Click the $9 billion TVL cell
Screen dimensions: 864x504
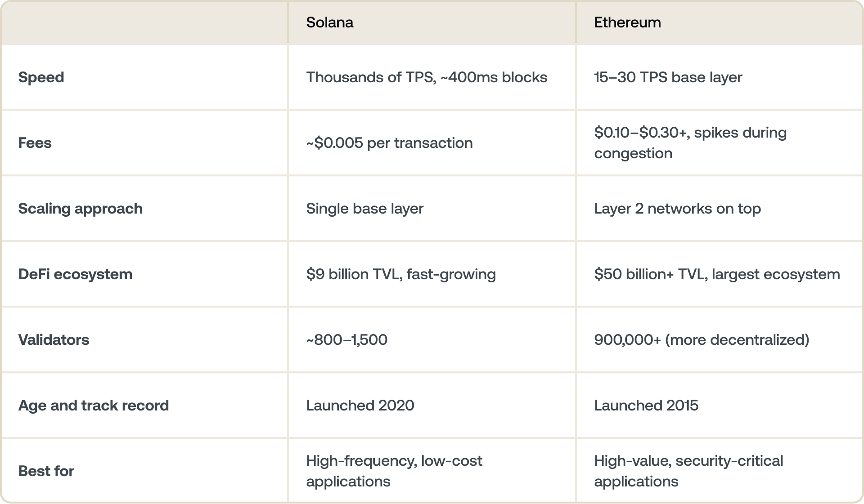coord(400,274)
